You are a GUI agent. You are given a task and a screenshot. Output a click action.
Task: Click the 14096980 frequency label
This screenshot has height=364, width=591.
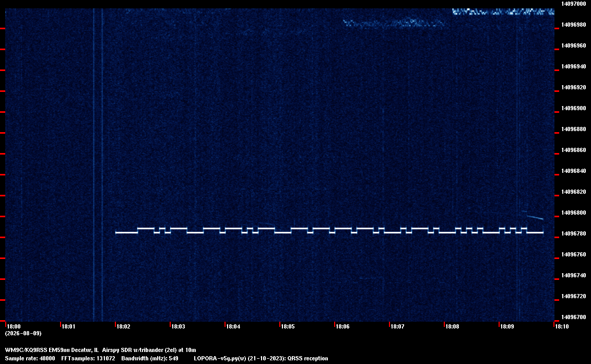click(x=574, y=25)
